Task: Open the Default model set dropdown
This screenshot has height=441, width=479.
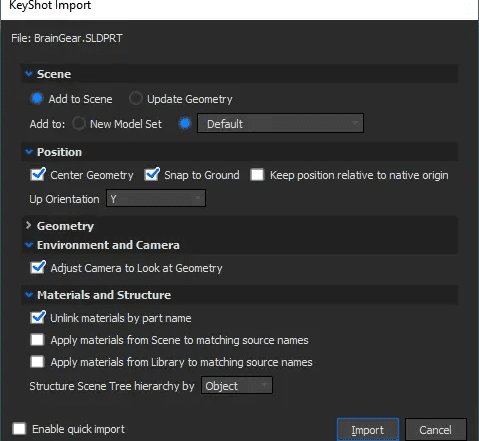Action: [x=280, y=123]
